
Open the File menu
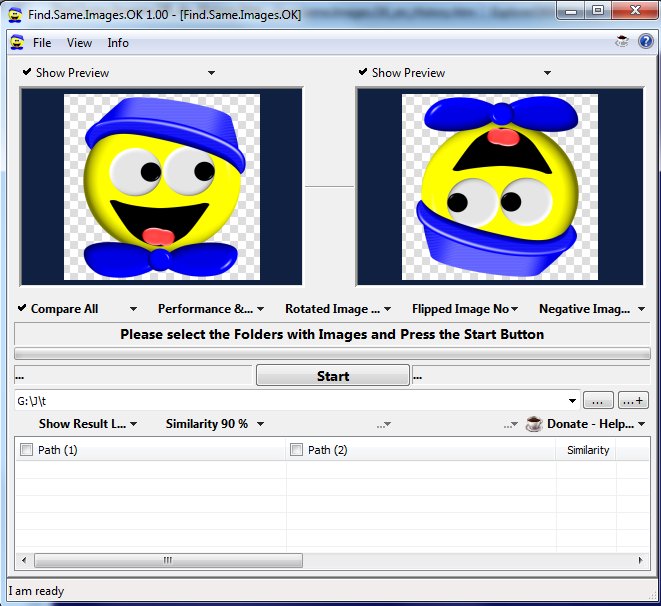click(42, 43)
